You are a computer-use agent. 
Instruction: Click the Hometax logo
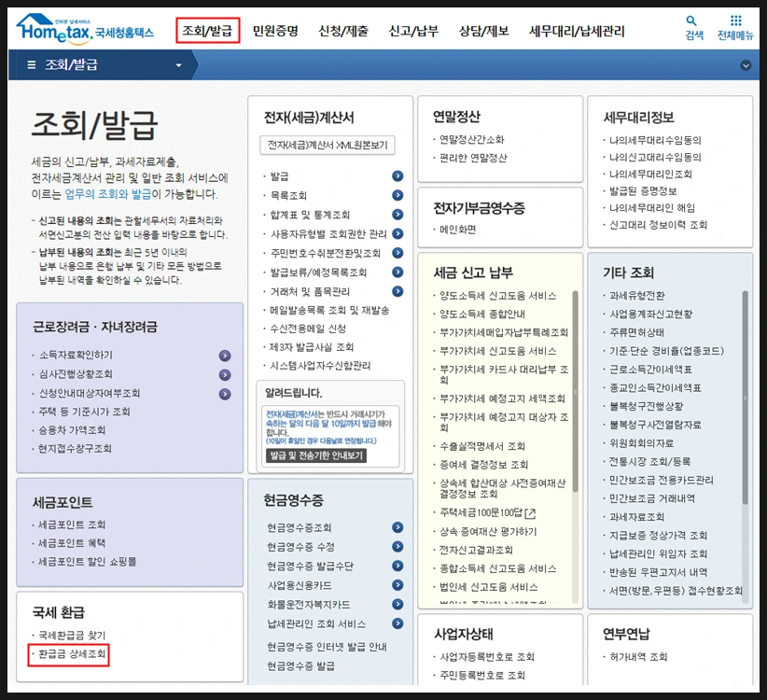click(x=85, y=28)
